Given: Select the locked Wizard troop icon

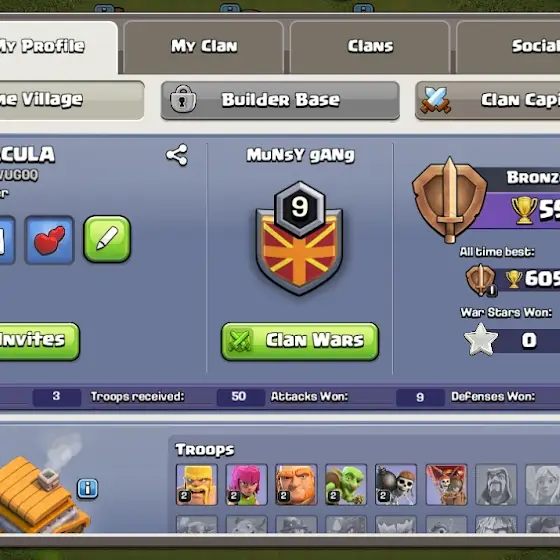Looking at the screenshot, I should coord(496,485).
